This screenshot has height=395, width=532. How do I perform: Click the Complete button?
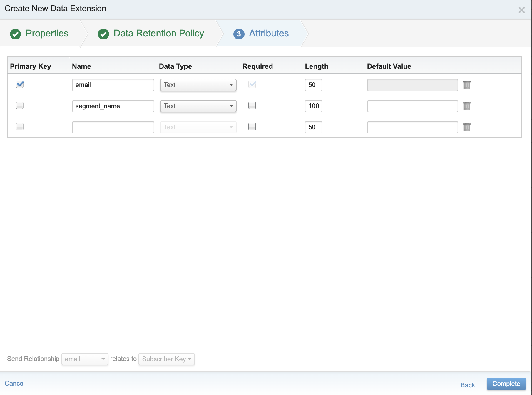click(x=506, y=384)
